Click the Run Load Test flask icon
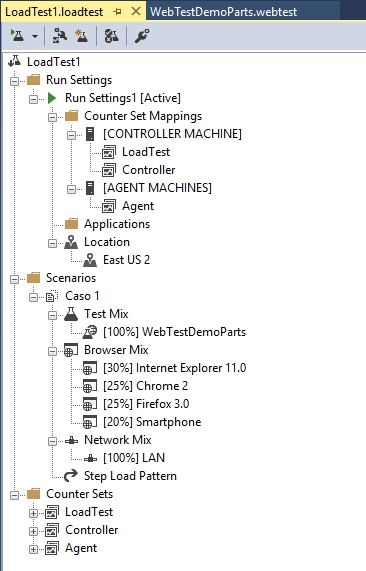This screenshot has height=571, width=366. click(x=17, y=36)
